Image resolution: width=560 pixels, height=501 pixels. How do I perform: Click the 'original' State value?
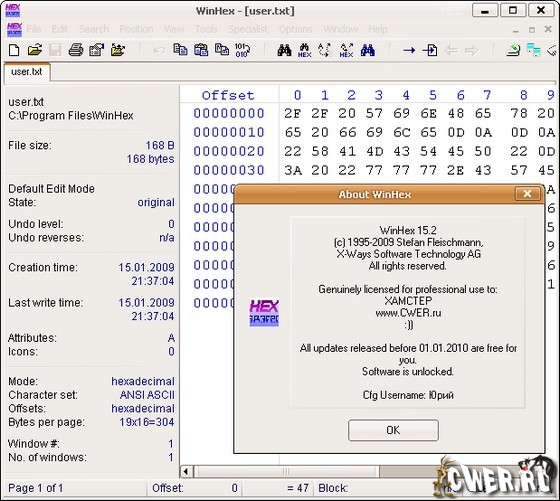[x=156, y=202]
